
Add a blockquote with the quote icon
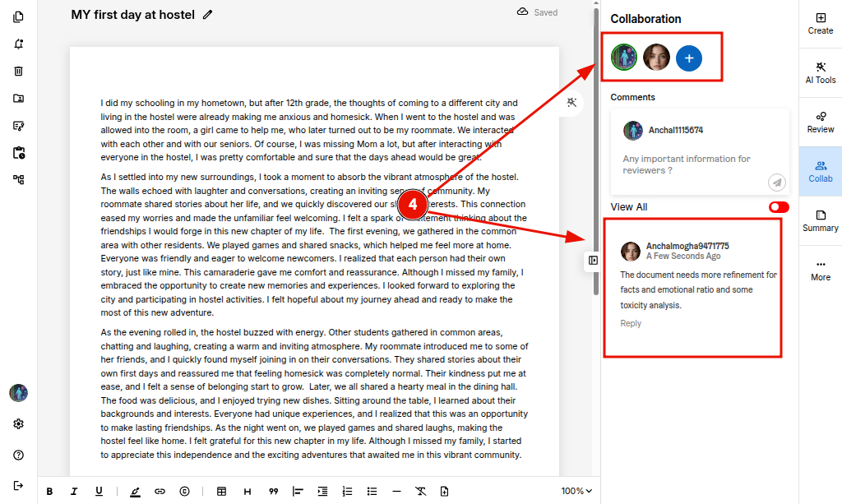pos(273,491)
